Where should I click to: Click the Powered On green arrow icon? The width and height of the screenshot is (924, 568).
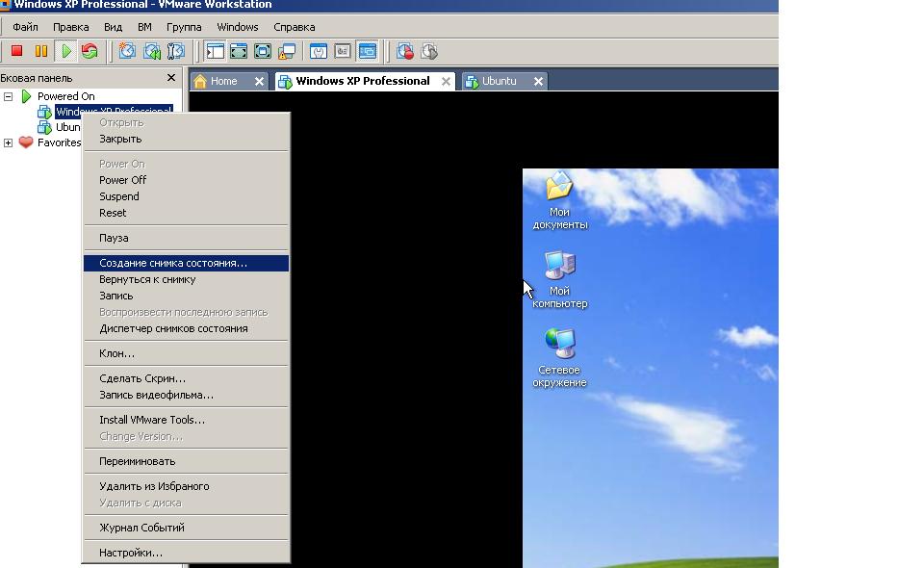(26, 96)
